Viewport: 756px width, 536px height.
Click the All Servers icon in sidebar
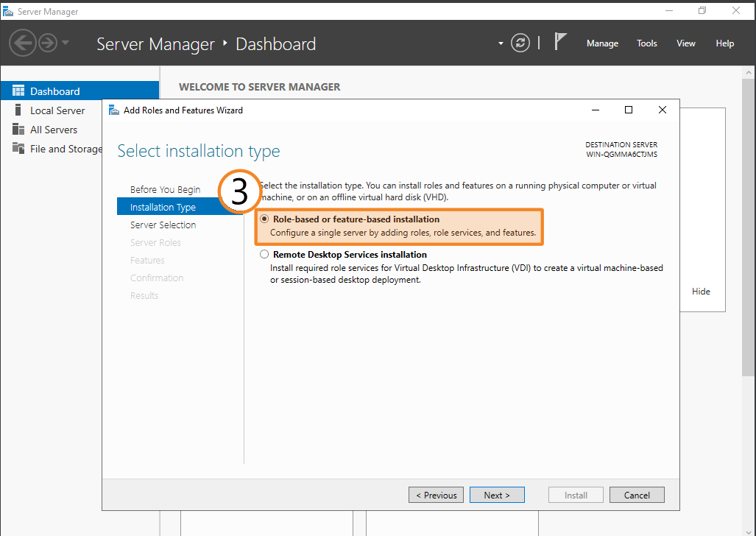18,130
